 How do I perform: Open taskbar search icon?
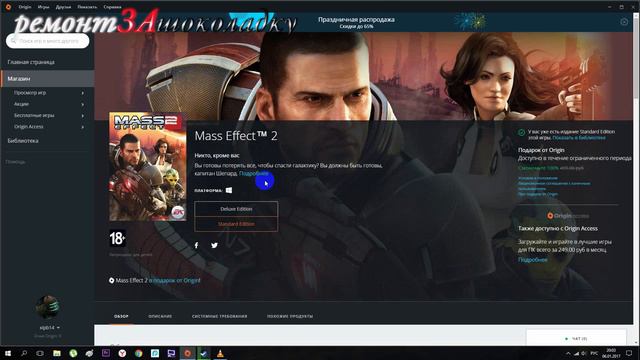(24, 353)
